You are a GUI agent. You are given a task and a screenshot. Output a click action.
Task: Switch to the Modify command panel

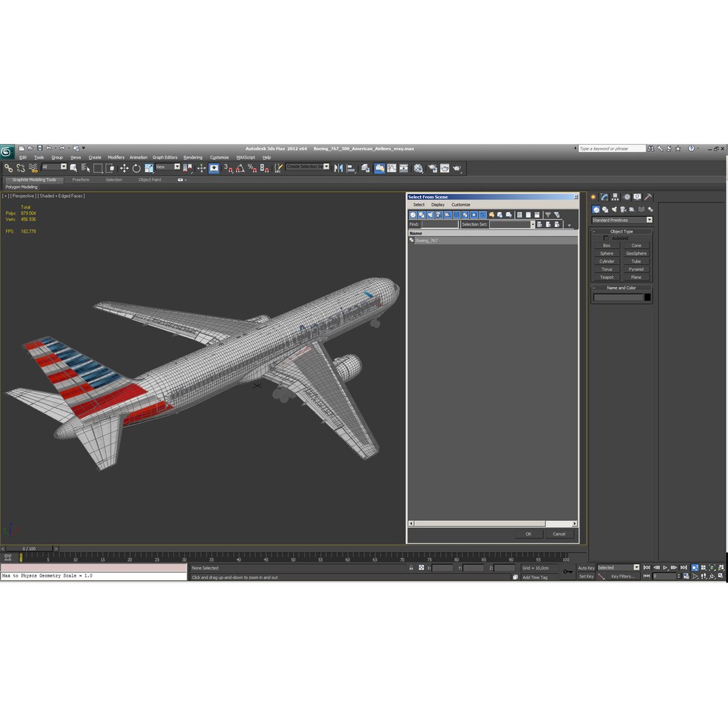[604, 197]
